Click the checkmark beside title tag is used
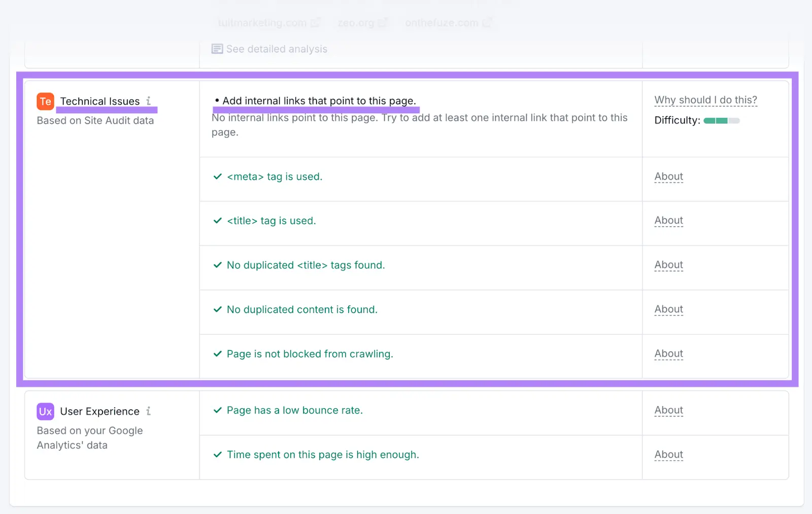Image resolution: width=812 pixels, height=514 pixels. [x=218, y=221]
